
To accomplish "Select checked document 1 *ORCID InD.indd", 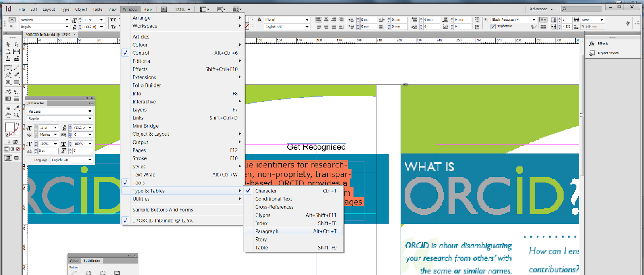I will tap(182, 221).
